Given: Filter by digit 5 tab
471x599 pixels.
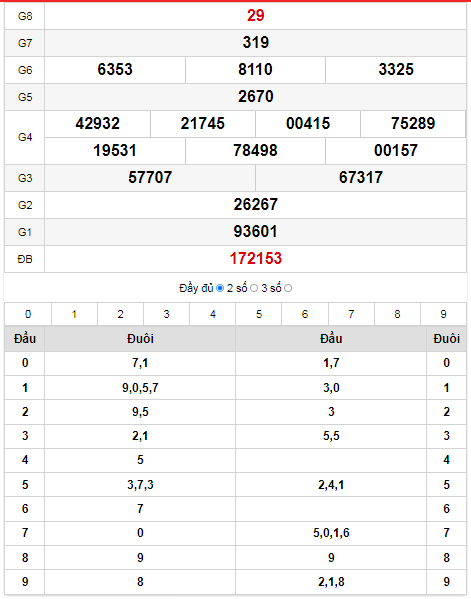Looking at the screenshot, I should [259, 314].
